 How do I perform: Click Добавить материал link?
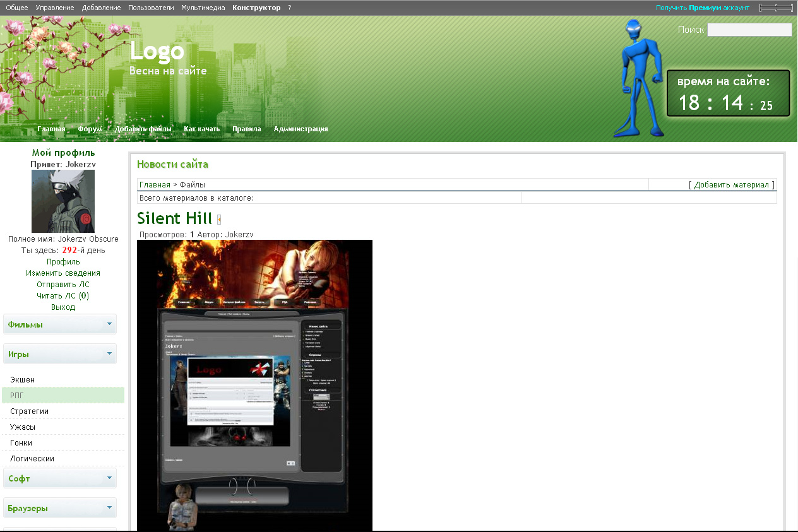pyautogui.click(x=731, y=185)
